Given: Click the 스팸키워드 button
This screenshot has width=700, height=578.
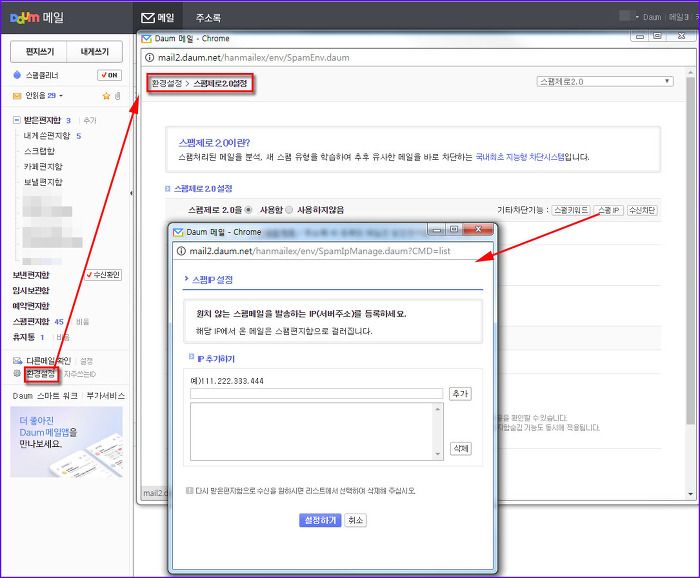Looking at the screenshot, I should (x=571, y=210).
